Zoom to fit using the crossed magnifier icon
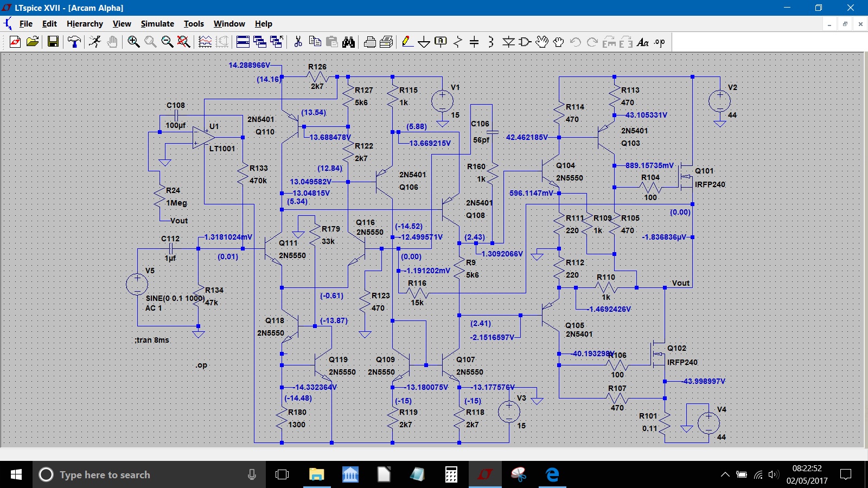 [x=184, y=42]
